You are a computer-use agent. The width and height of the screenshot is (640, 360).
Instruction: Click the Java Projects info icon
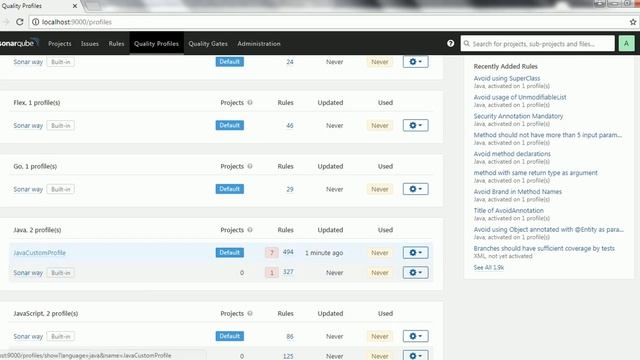[x=250, y=230]
